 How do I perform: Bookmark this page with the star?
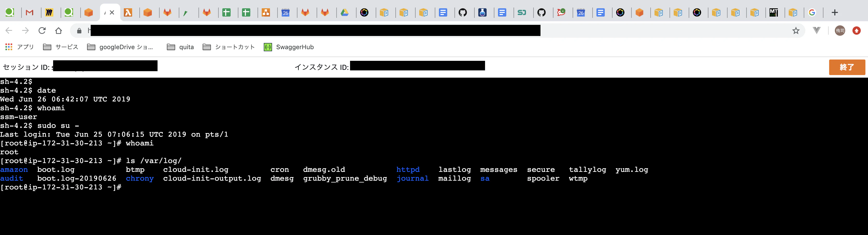[x=796, y=31]
